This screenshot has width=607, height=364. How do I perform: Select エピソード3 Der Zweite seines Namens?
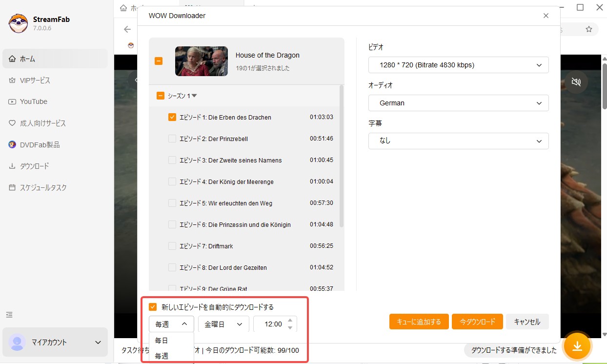(172, 160)
